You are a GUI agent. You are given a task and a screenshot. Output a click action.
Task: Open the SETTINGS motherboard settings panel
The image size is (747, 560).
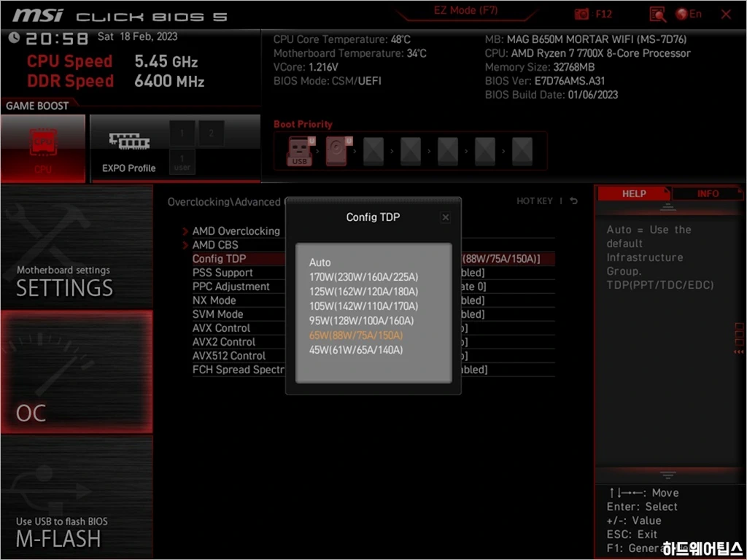[77, 246]
